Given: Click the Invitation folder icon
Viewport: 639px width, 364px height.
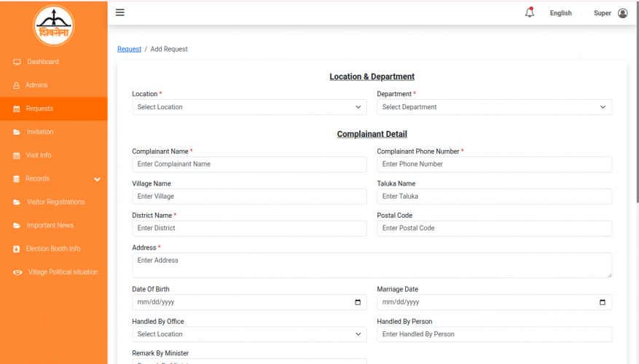Looking at the screenshot, I should [x=17, y=132].
